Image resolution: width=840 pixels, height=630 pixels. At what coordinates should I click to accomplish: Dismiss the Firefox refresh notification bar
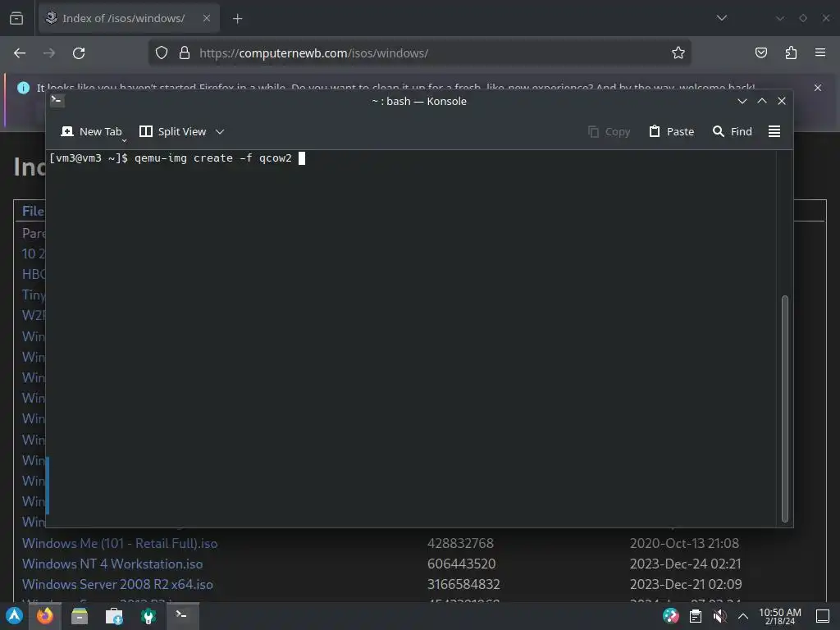[818, 87]
